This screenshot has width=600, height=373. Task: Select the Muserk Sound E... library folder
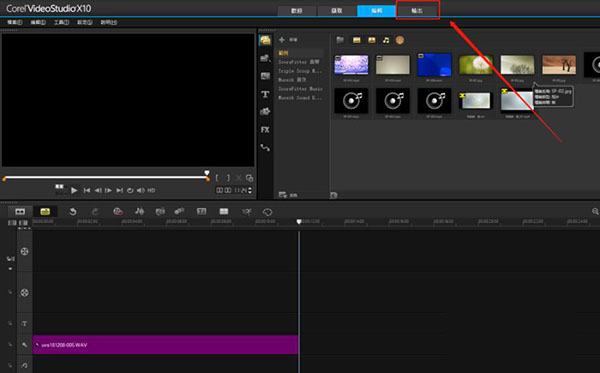point(300,98)
